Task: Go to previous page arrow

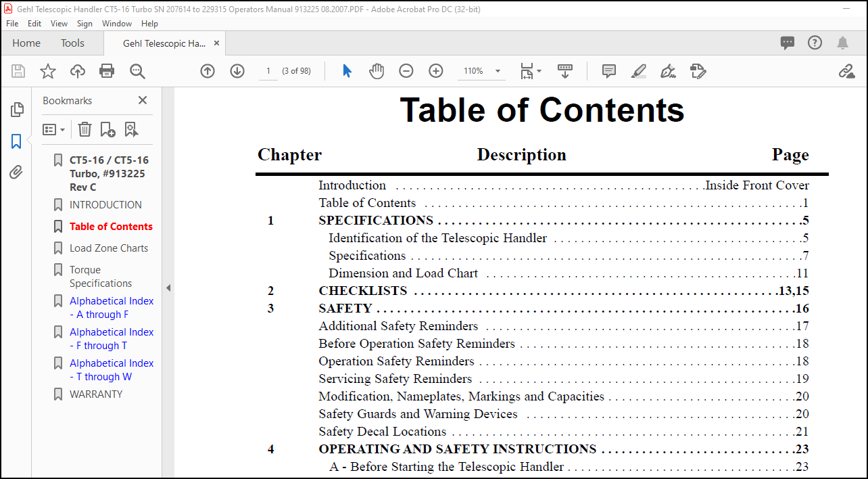Action: pyautogui.click(x=208, y=71)
